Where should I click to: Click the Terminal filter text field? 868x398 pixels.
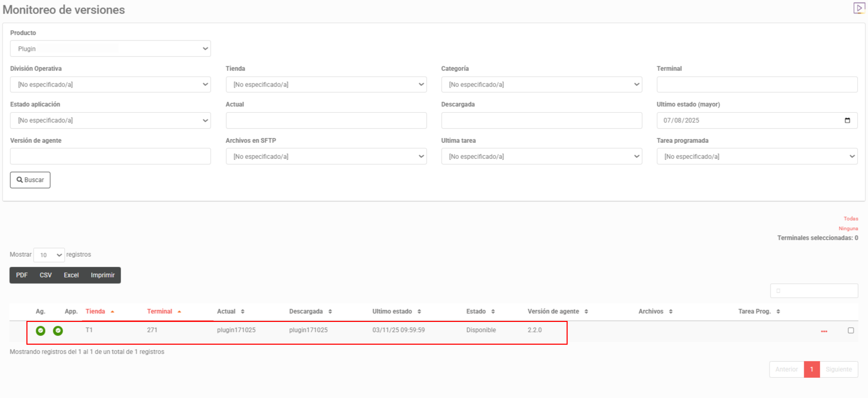[757, 84]
